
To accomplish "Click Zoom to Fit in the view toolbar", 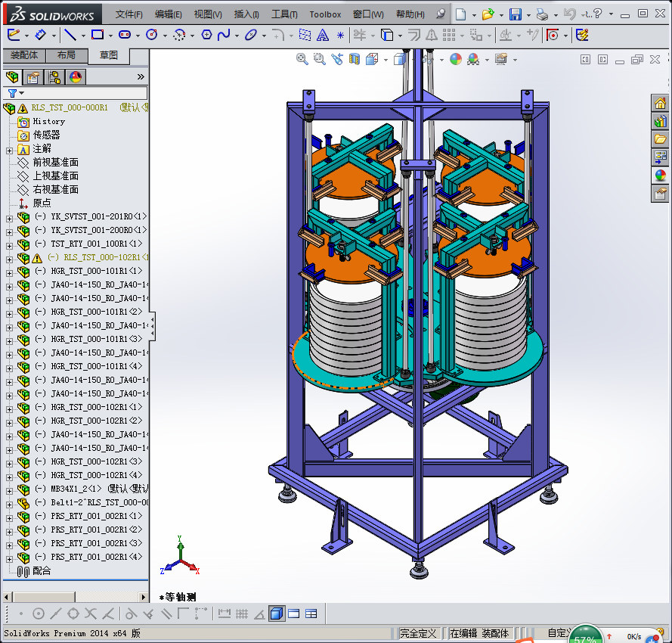I will (x=302, y=59).
